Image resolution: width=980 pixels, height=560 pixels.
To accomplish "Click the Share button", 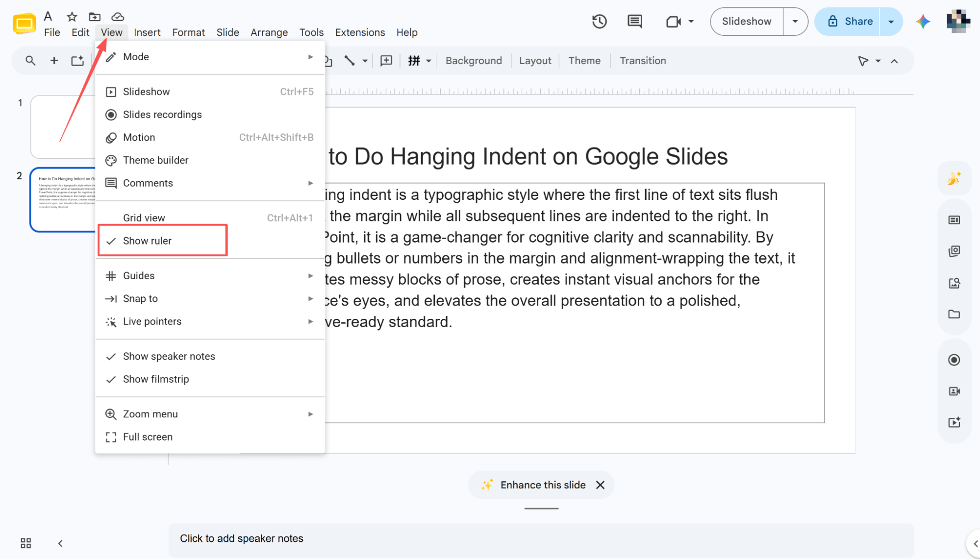I will 848,22.
